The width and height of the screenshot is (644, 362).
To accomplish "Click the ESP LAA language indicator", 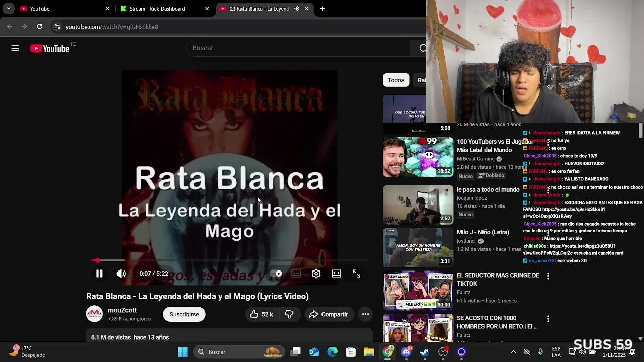I will coord(556,352).
